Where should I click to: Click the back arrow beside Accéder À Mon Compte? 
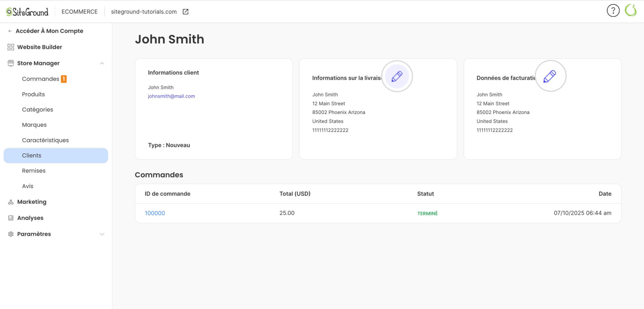10,31
